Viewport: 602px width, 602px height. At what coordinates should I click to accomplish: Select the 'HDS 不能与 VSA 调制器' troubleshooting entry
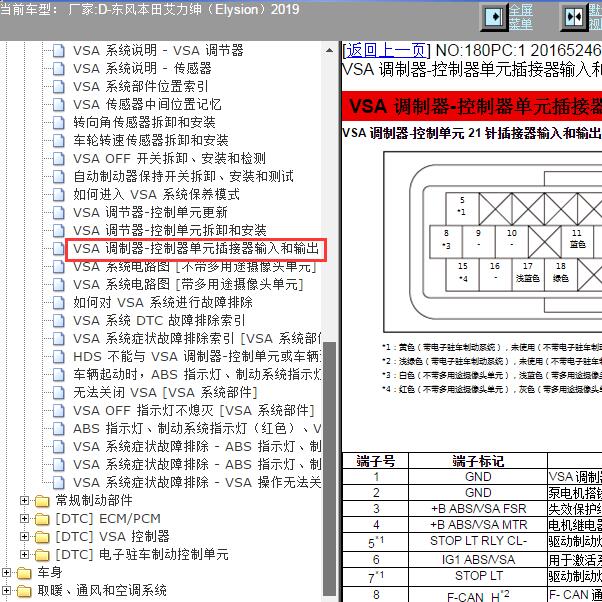pos(197,357)
